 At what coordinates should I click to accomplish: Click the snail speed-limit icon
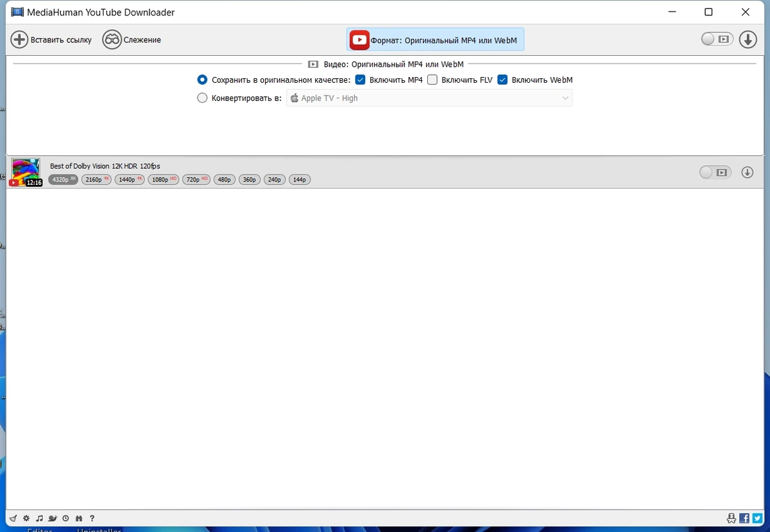coord(53,519)
